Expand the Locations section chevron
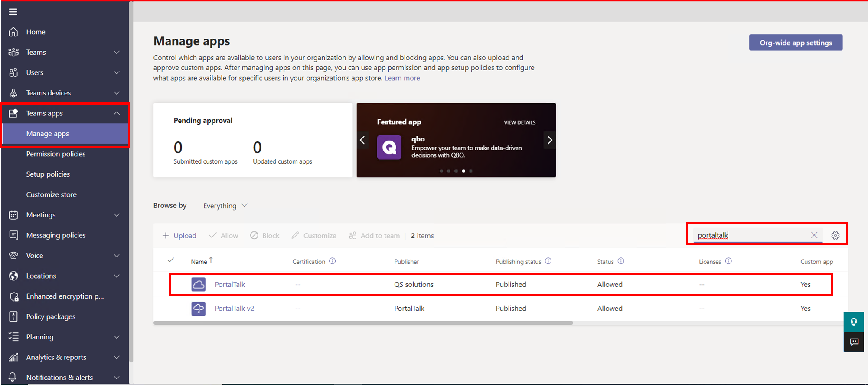 click(117, 276)
